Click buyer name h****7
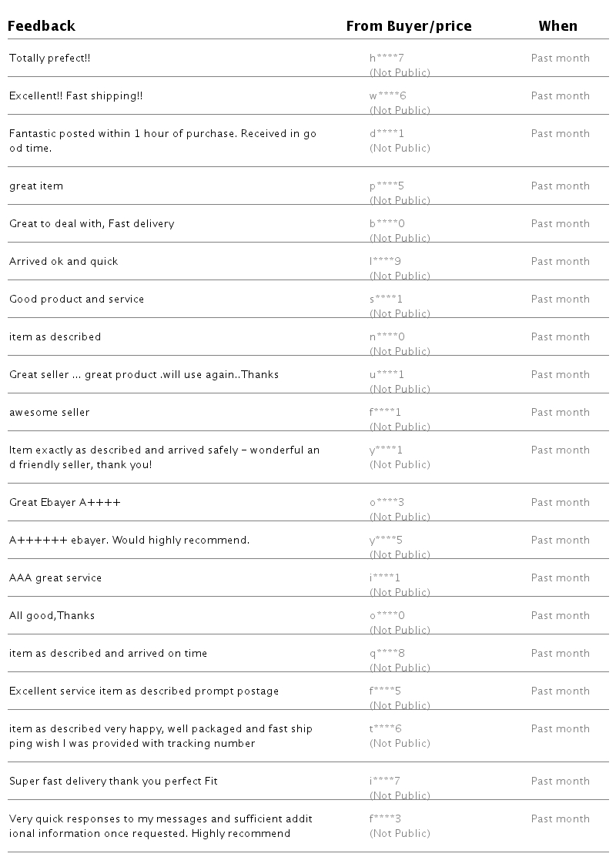The height and width of the screenshot is (867, 616). (387, 59)
